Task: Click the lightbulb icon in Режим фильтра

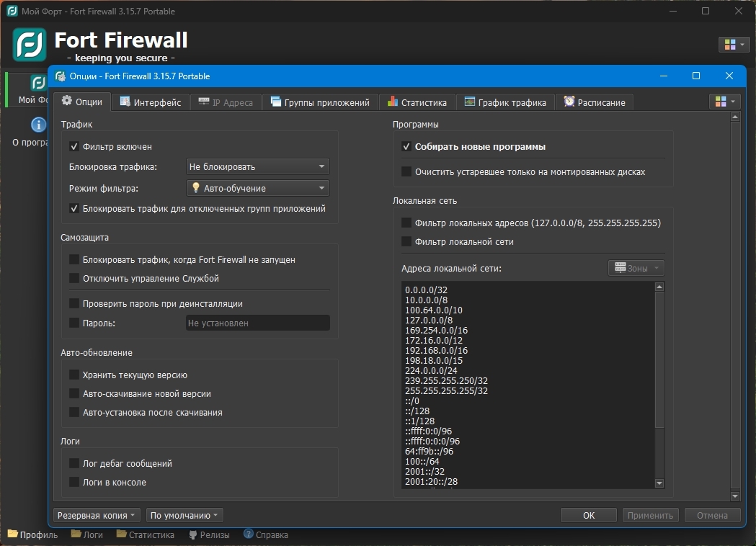Action: pyautogui.click(x=196, y=187)
